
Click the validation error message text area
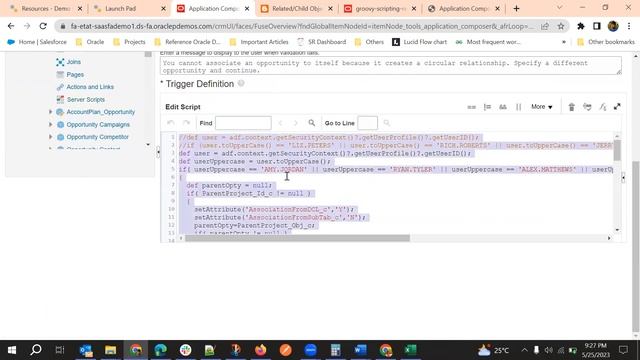click(x=391, y=66)
